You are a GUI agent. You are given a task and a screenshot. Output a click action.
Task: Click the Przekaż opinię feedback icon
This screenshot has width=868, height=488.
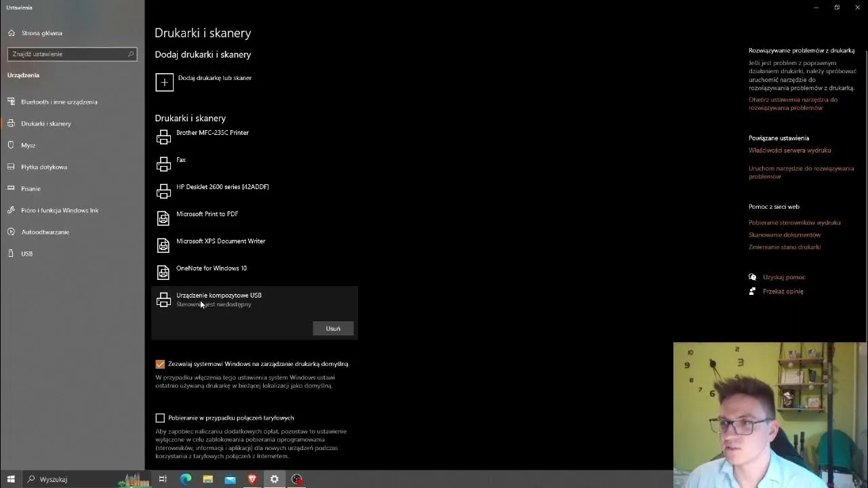point(751,291)
